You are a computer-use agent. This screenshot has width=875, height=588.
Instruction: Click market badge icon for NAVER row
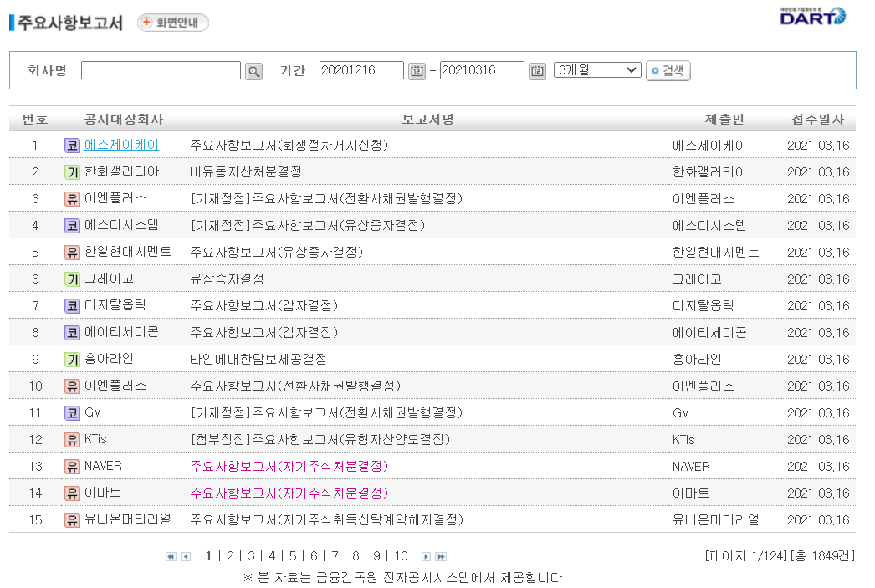tap(72, 467)
